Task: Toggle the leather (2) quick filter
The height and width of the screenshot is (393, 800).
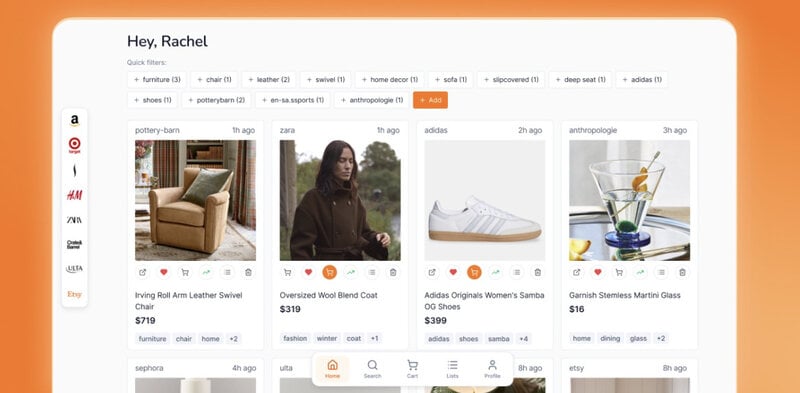Action: click(269, 80)
